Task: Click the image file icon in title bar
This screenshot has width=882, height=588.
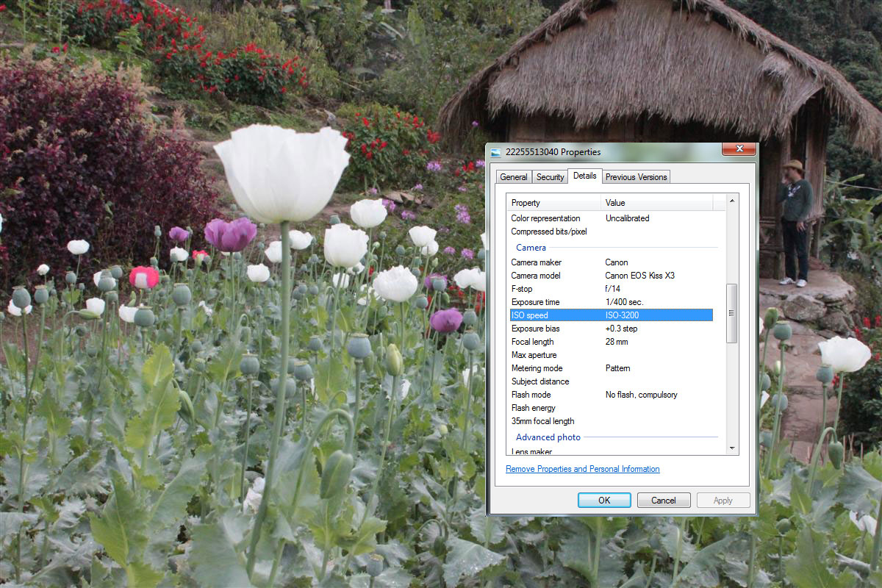Action: tap(496, 152)
